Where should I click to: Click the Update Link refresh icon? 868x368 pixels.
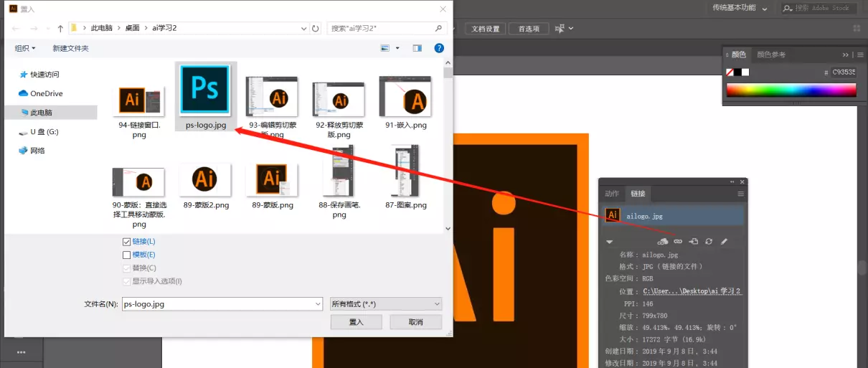pos(709,242)
